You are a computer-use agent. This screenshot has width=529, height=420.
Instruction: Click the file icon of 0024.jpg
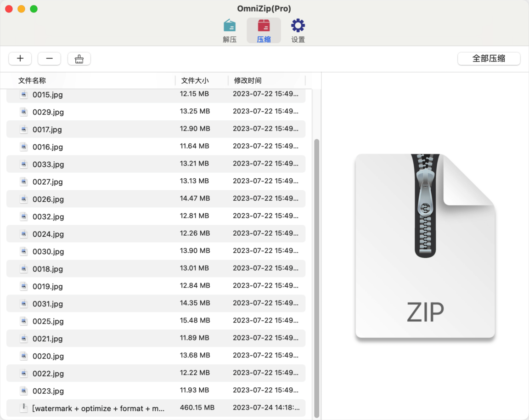point(23,234)
